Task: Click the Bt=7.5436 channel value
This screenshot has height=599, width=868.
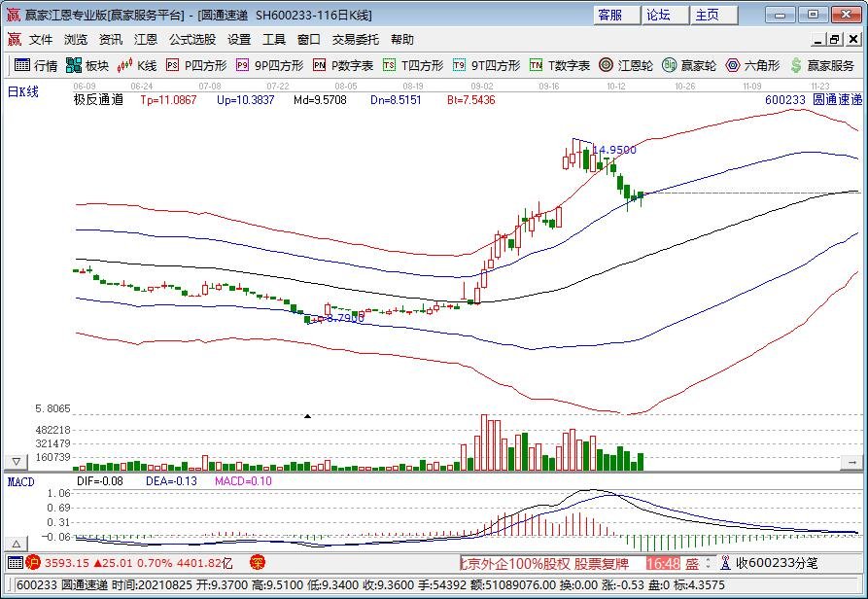Action: pos(471,100)
